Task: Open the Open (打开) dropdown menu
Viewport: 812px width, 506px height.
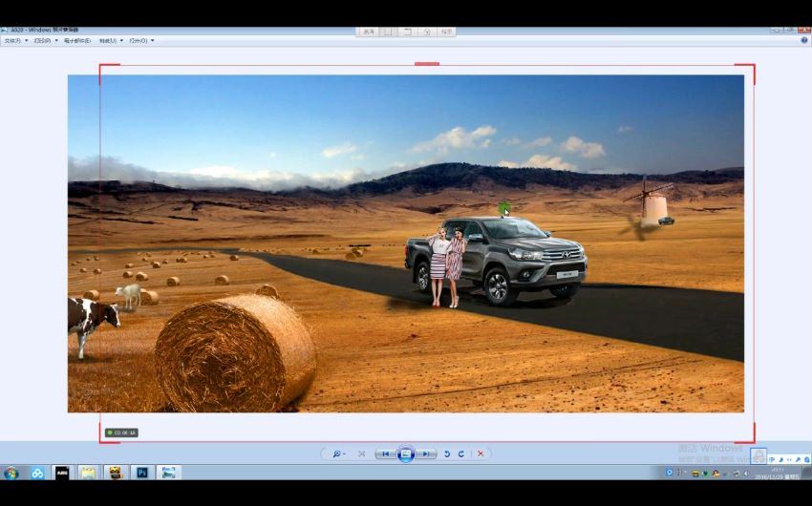Action: (141, 40)
